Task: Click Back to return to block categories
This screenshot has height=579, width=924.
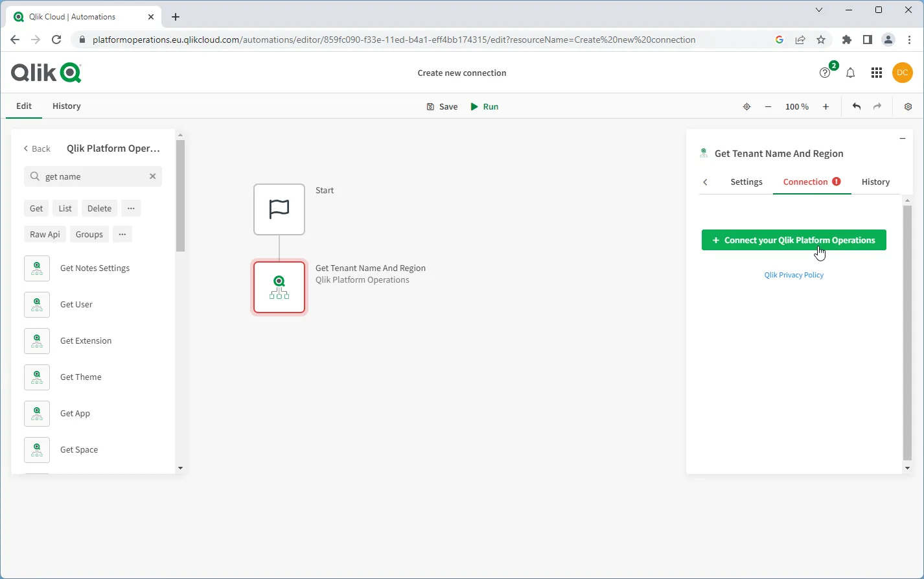Action: (x=36, y=148)
